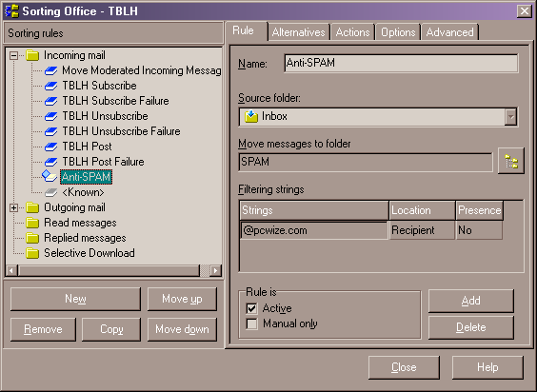Viewport: 537px width, 392px height.
Task: Click the Add filtering string button
Action: (x=471, y=301)
